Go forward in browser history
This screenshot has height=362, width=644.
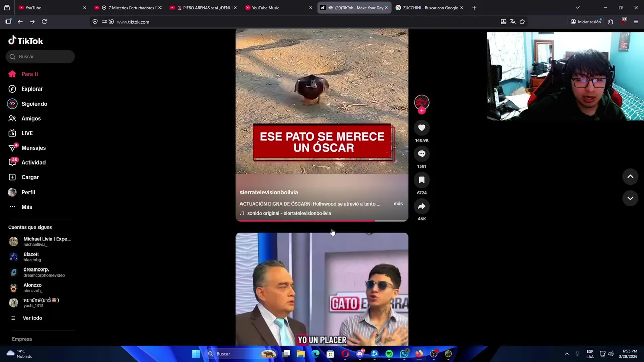point(32,22)
